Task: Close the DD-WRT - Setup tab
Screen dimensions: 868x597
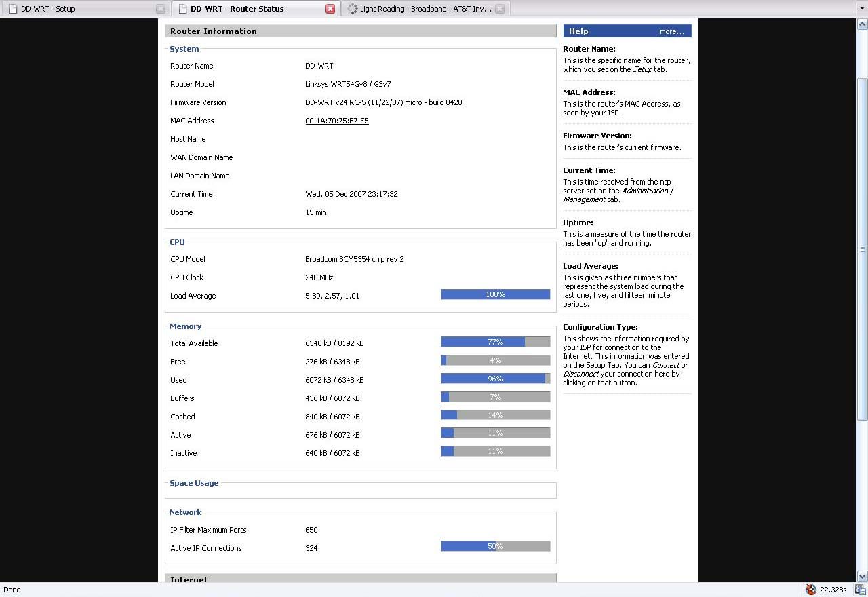Action: [x=161, y=9]
